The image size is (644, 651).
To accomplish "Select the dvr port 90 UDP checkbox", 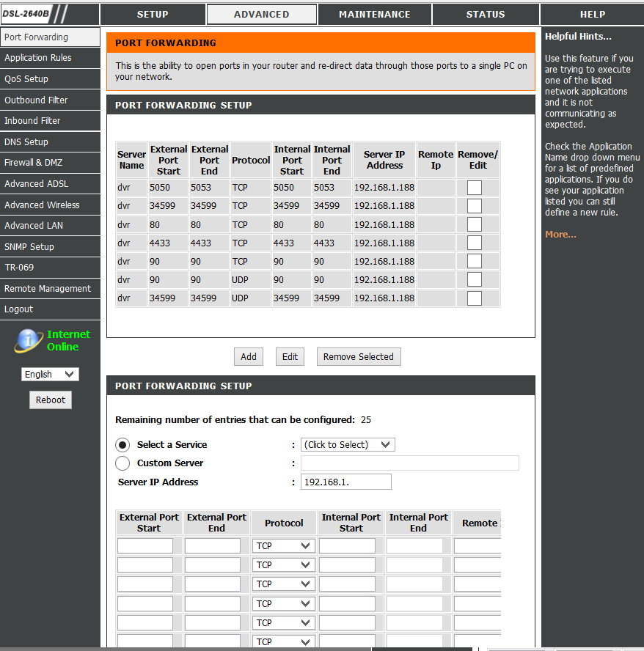I will (x=474, y=280).
